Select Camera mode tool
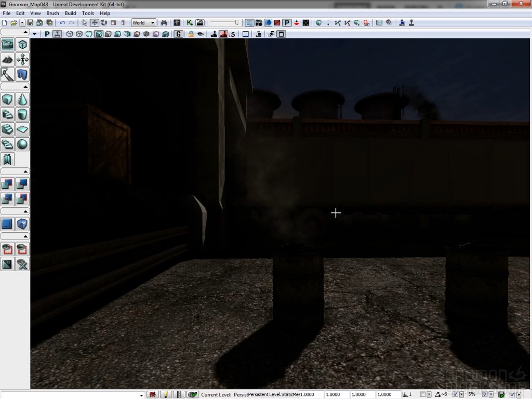This screenshot has width=532, height=399. pyautogui.click(x=7, y=45)
